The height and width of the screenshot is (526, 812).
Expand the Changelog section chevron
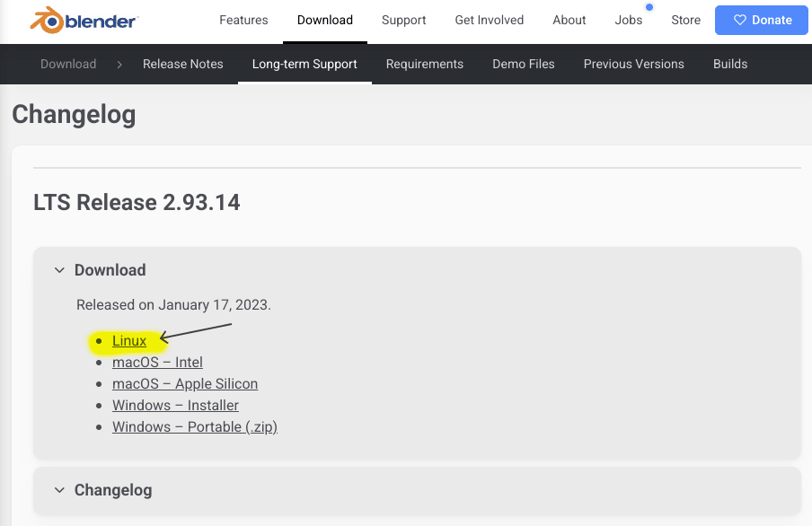pyautogui.click(x=59, y=490)
